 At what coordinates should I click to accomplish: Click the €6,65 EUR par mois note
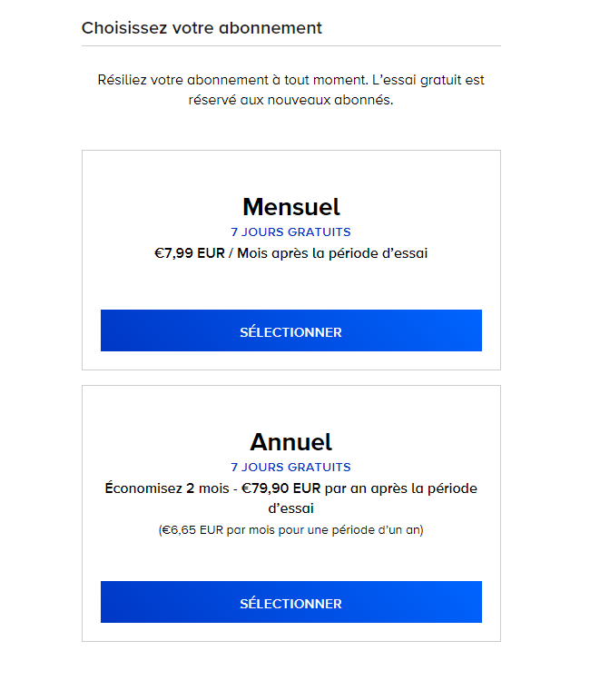[291, 530]
